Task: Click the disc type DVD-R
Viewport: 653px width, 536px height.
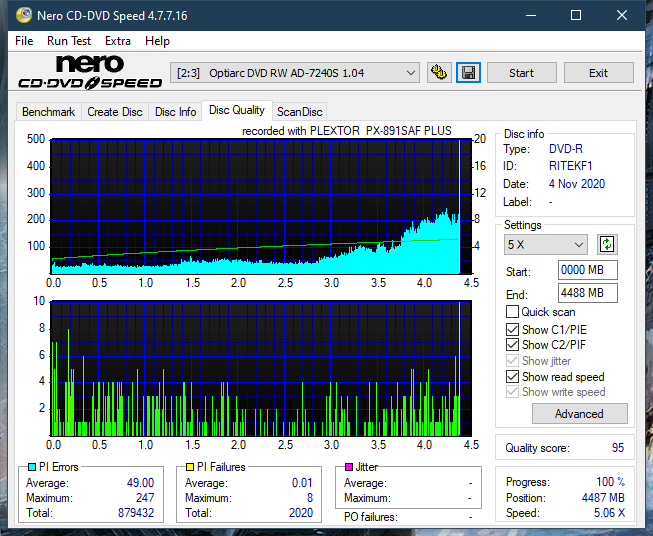Action: pos(566,149)
